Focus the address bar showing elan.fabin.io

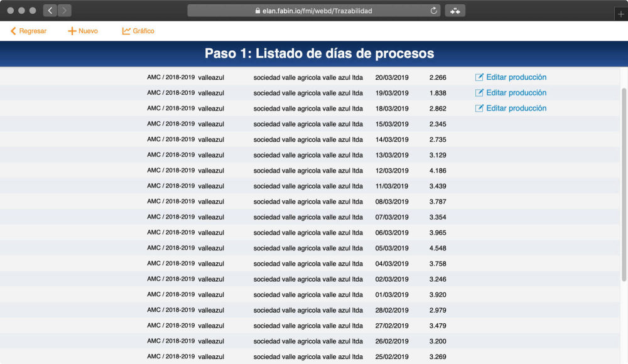pyautogui.click(x=313, y=11)
